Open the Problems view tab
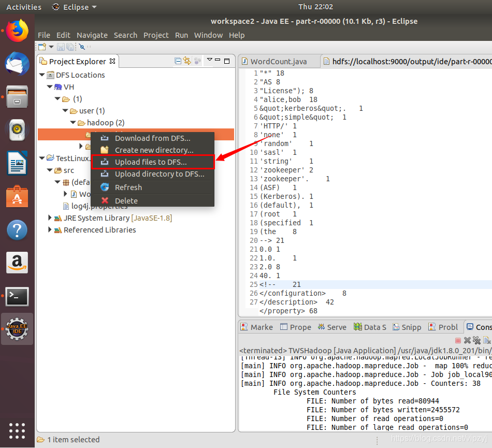The height and width of the screenshot is (448, 492). point(443,327)
